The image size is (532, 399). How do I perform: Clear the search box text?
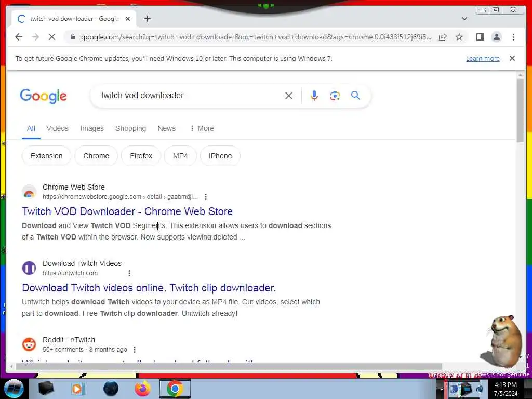(289, 96)
